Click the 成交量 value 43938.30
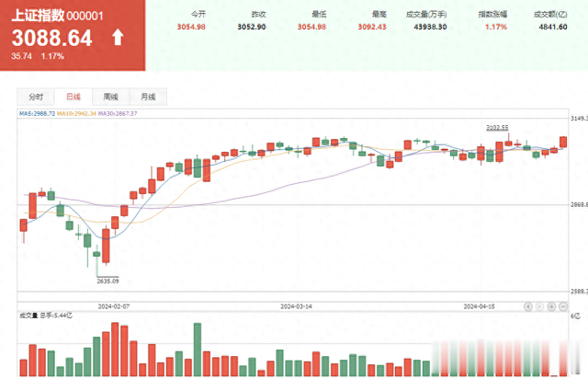Viewport: 588px width, 379px height. tap(430, 27)
